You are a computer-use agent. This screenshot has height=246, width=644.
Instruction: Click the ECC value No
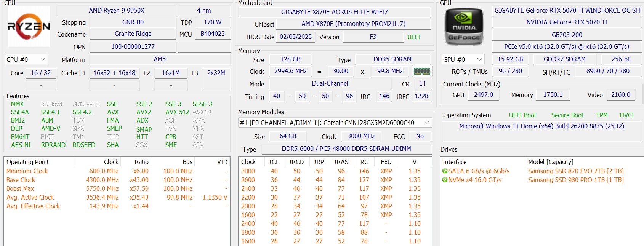(x=420, y=136)
